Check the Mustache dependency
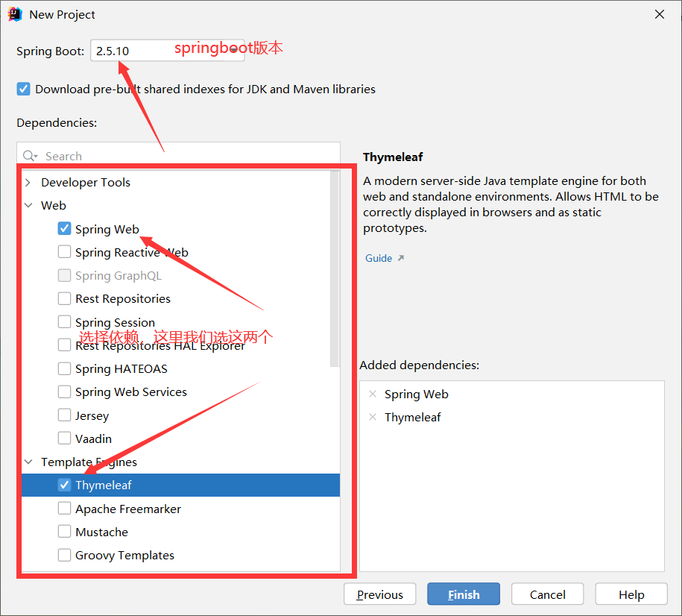 click(64, 531)
